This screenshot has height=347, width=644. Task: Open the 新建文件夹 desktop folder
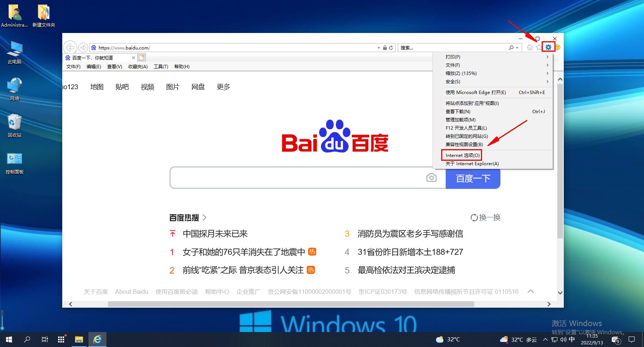[x=44, y=16]
